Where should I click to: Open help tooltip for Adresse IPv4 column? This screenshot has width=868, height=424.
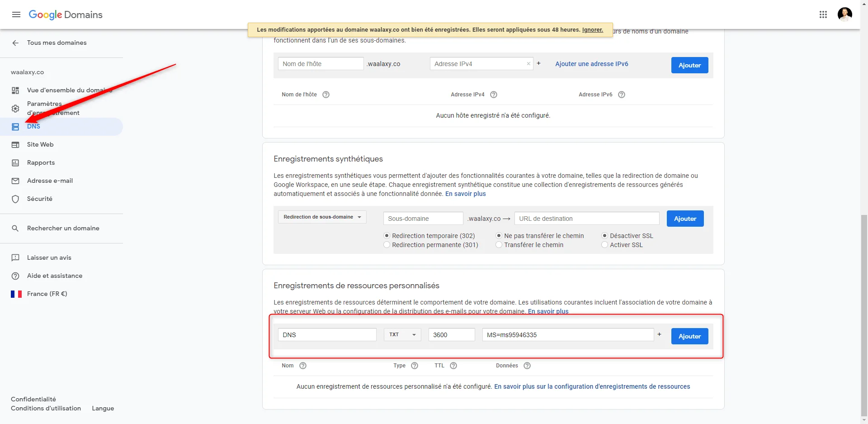click(x=494, y=95)
